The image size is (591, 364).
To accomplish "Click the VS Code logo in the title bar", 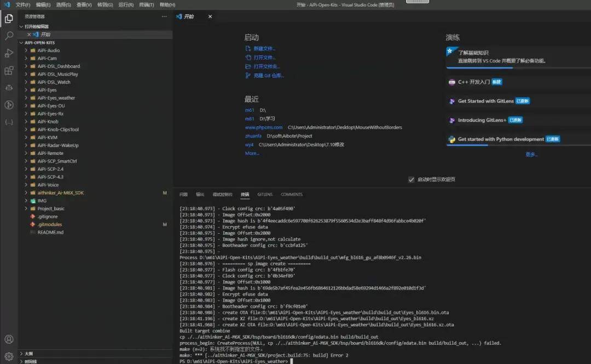I will (x=7, y=4).
